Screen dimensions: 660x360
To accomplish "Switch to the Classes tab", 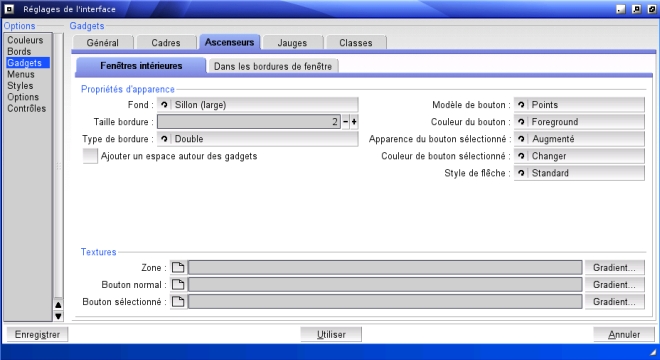I will point(356,43).
